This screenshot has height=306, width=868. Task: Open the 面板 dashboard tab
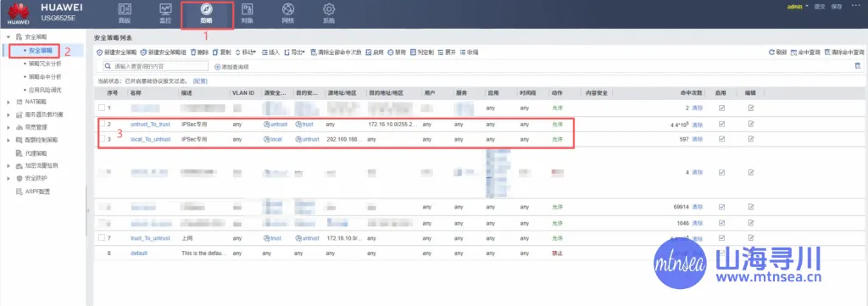(125, 14)
